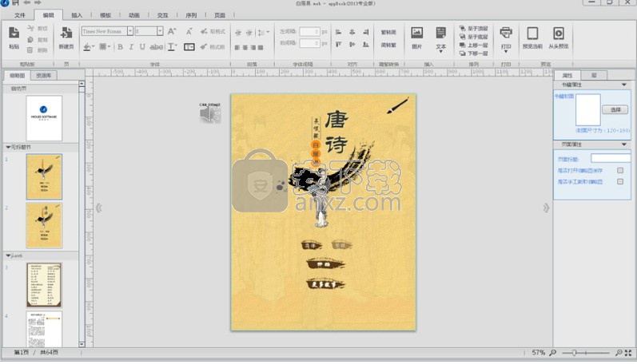This screenshot has width=637, height=364.
Task: Click the Paste (粘贴) icon
Action: pos(14,33)
